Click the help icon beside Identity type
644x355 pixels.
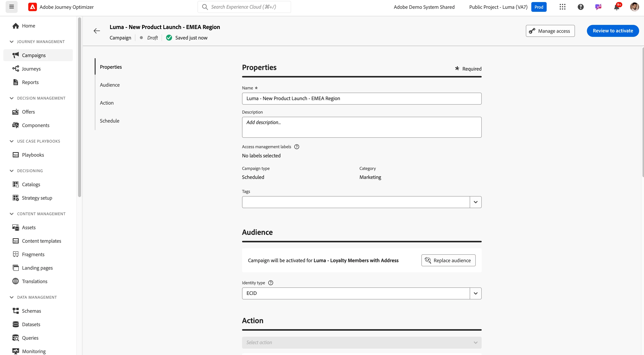(x=271, y=283)
